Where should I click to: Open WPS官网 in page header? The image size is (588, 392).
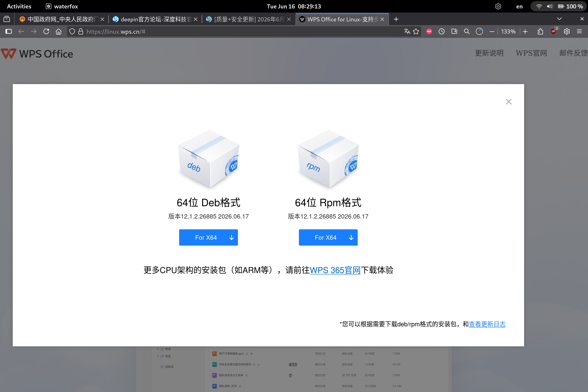coord(531,53)
